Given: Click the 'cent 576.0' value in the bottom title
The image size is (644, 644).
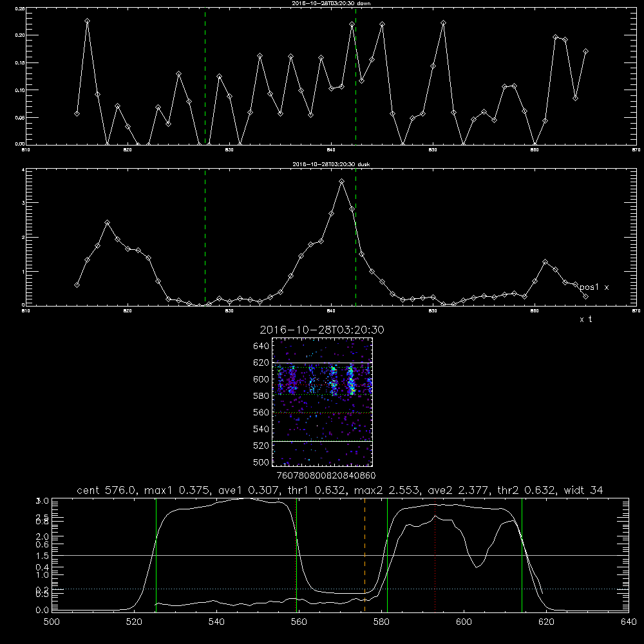Looking at the screenshot, I should coord(107,490).
